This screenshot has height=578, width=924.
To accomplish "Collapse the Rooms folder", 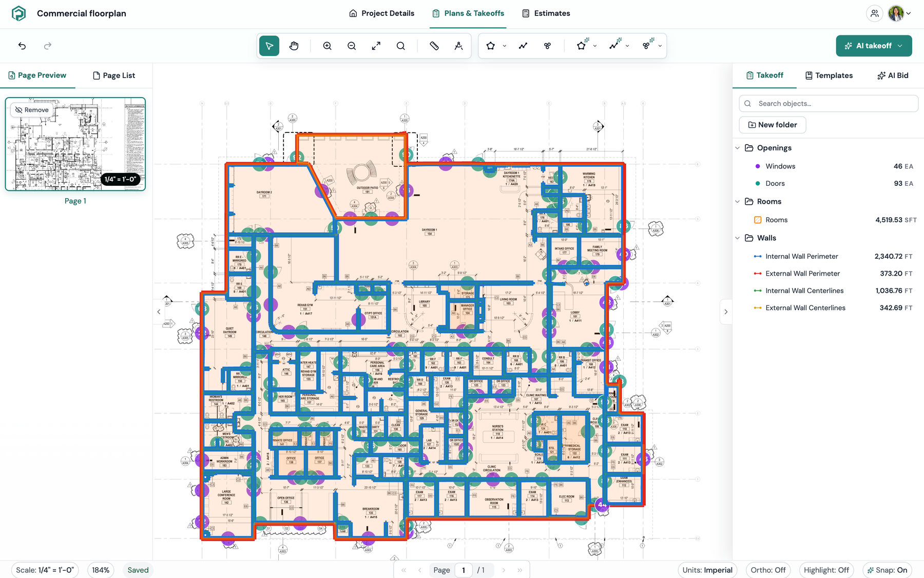I will [738, 202].
